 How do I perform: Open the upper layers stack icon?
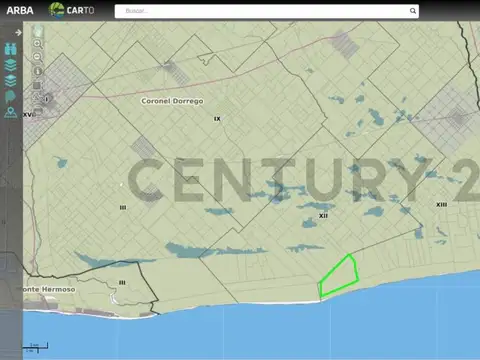[x=11, y=65]
